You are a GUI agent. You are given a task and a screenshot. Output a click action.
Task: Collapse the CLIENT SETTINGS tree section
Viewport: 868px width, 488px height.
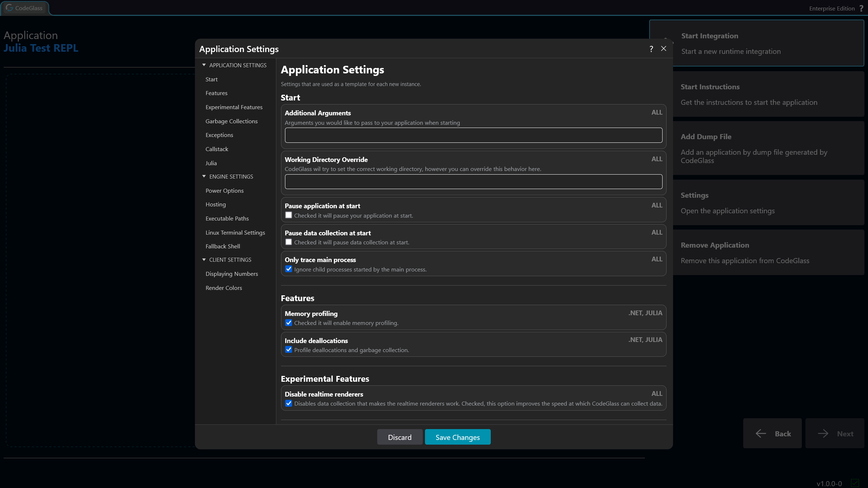click(x=204, y=260)
